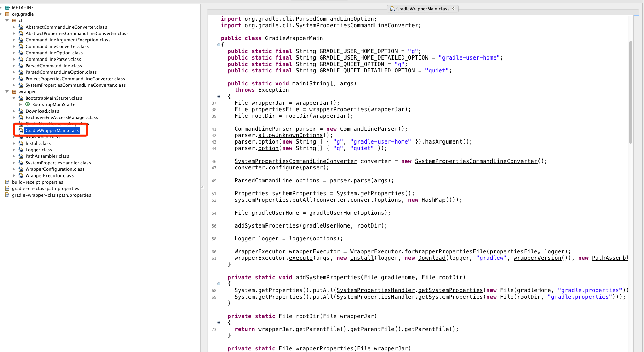Click the wrapper package icon
Screen dimensions: 644x352
[x=14, y=91]
